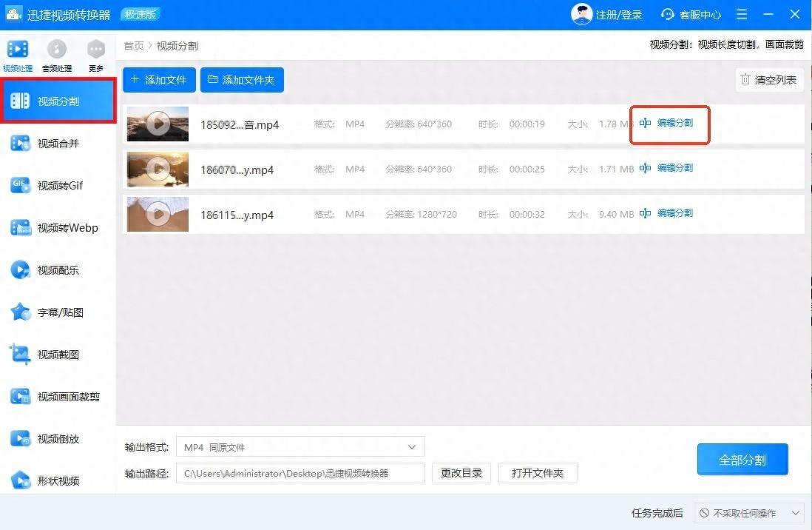Click 添加文件夹 add folder button

point(242,80)
